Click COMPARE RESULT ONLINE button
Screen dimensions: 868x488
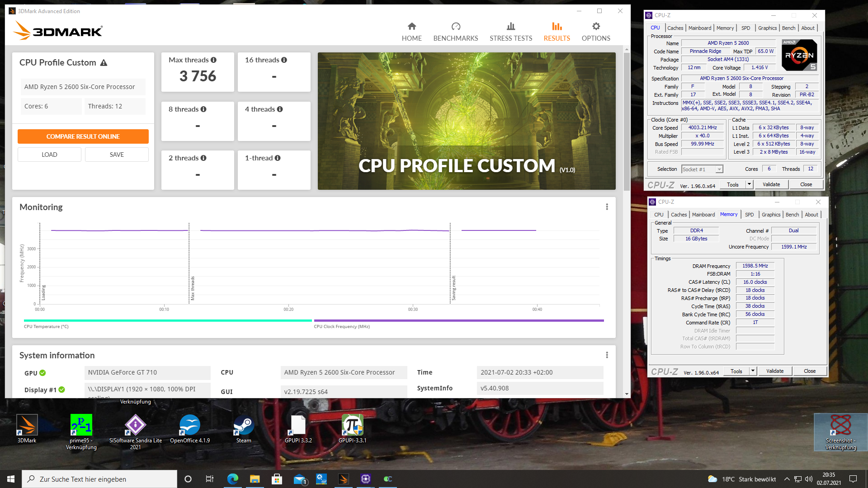83,136
